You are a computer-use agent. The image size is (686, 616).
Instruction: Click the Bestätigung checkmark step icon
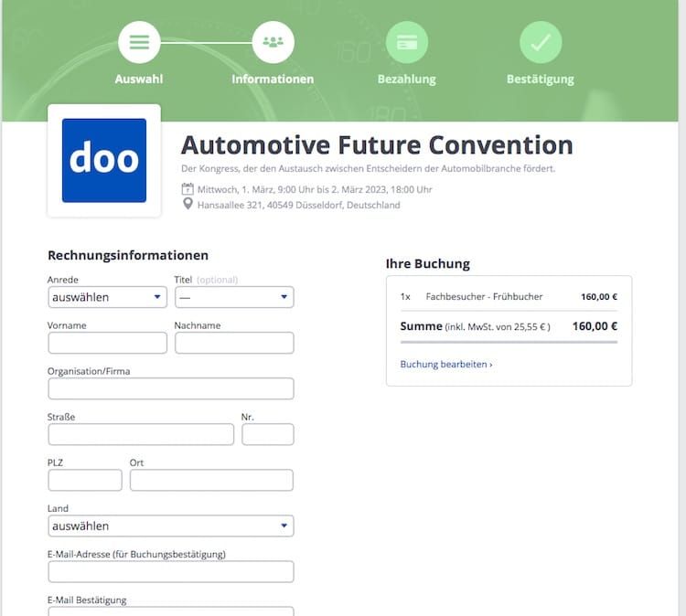pos(541,42)
